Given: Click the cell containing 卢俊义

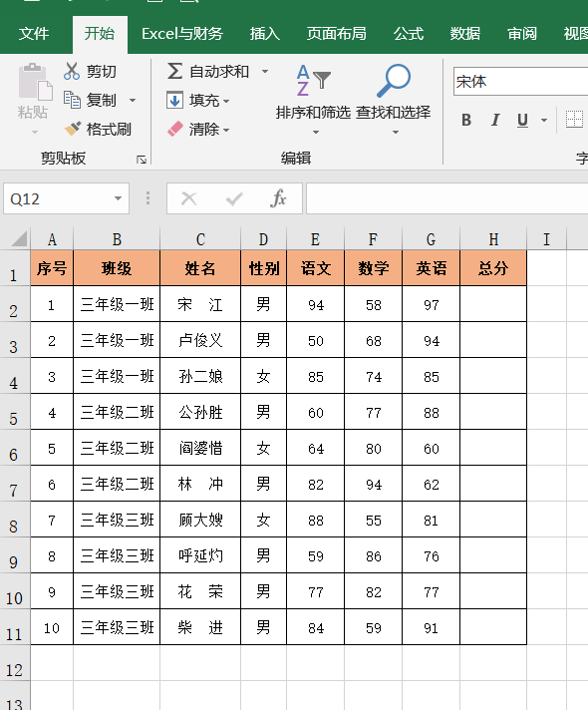Looking at the screenshot, I should pos(200,340).
